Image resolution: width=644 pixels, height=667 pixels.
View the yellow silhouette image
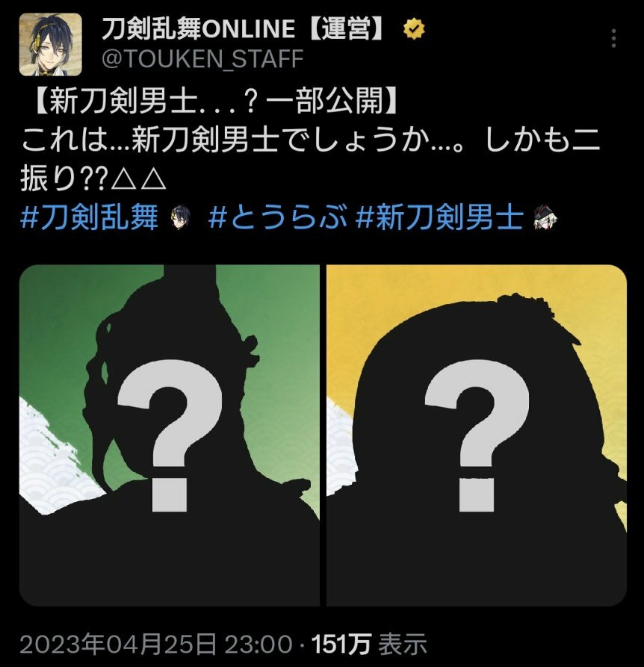click(477, 435)
